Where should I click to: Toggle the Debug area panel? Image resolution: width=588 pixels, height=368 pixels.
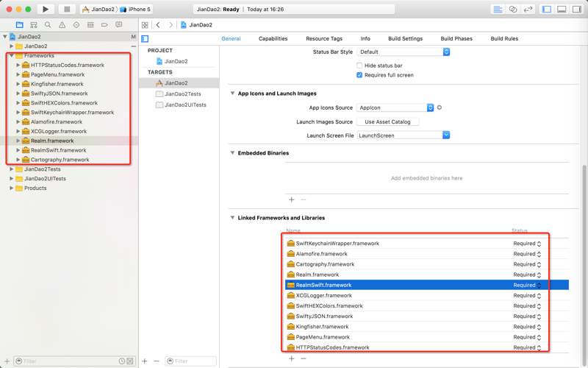(x=562, y=10)
